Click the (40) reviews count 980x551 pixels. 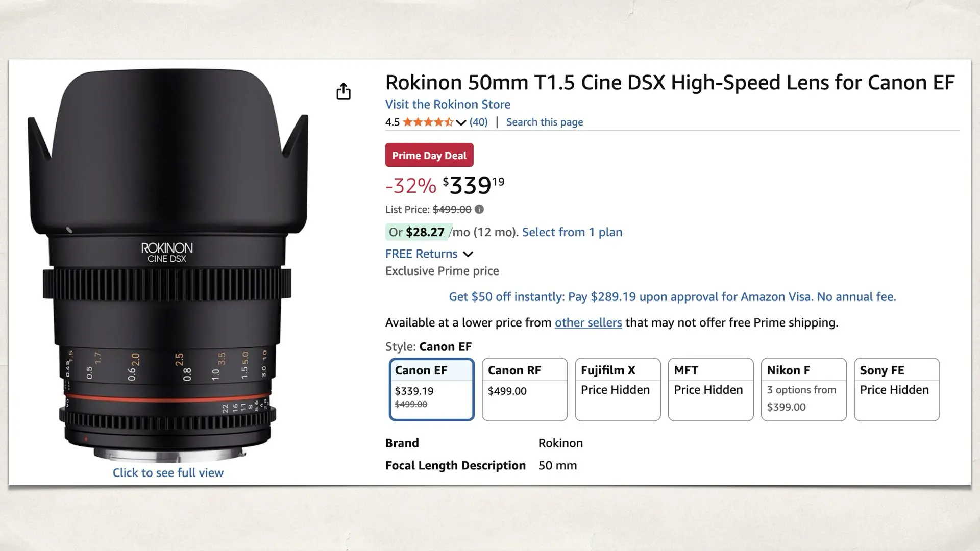pyautogui.click(x=478, y=122)
